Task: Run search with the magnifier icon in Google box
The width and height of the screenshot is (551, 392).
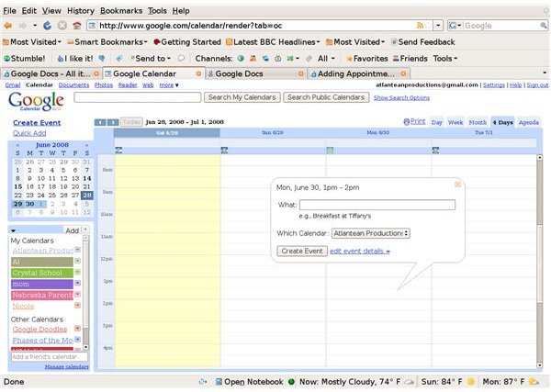Action: (x=544, y=26)
